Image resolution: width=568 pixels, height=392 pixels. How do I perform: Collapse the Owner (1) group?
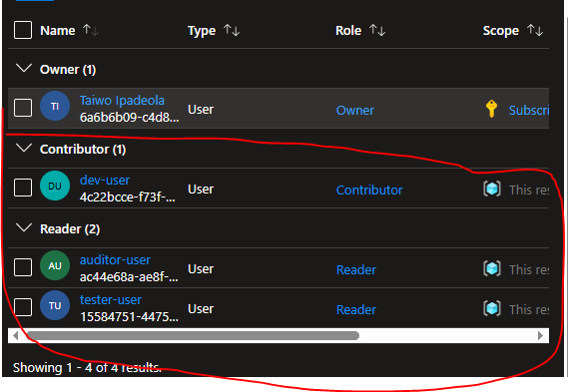tap(24, 68)
